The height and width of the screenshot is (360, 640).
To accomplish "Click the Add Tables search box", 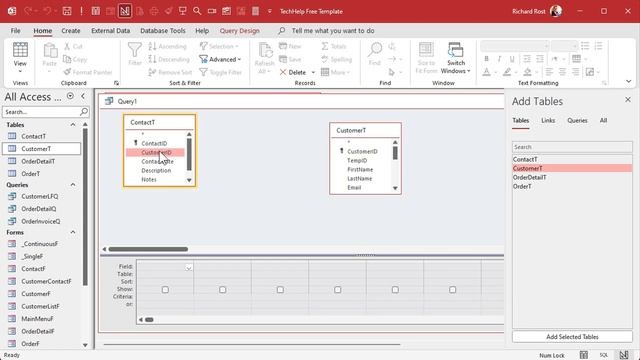I will pos(572,147).
